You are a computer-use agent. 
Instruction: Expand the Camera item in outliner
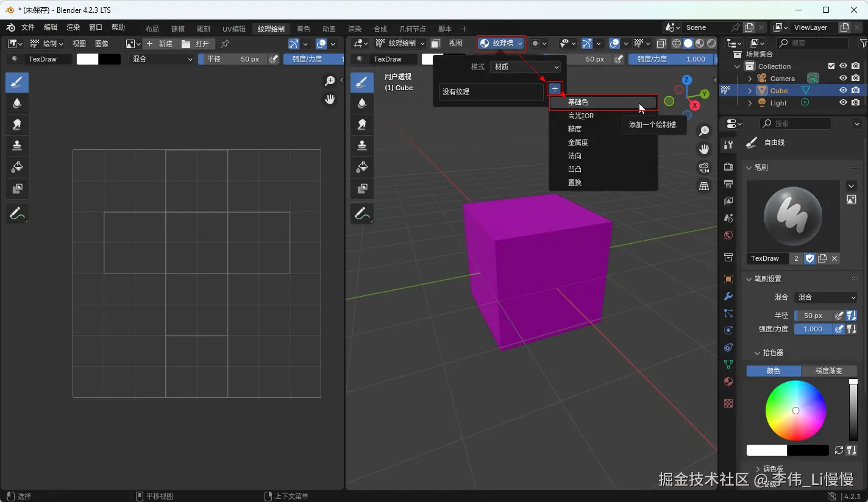pyautogui.click(x=750, y=79)
